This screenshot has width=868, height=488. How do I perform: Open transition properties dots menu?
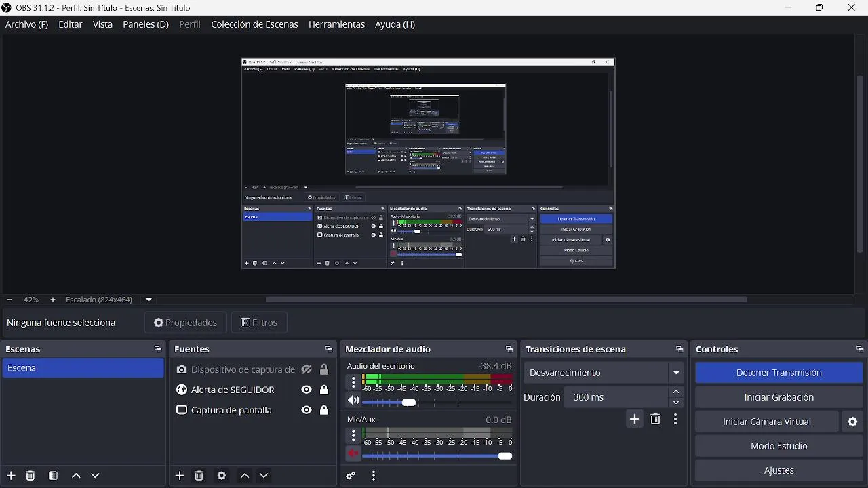(675, 420)
